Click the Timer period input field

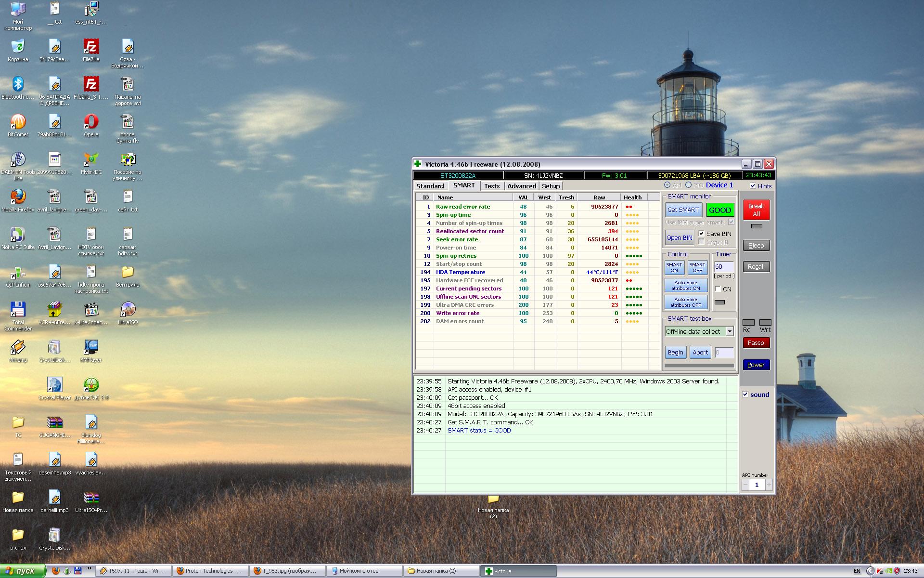[723, 267]
